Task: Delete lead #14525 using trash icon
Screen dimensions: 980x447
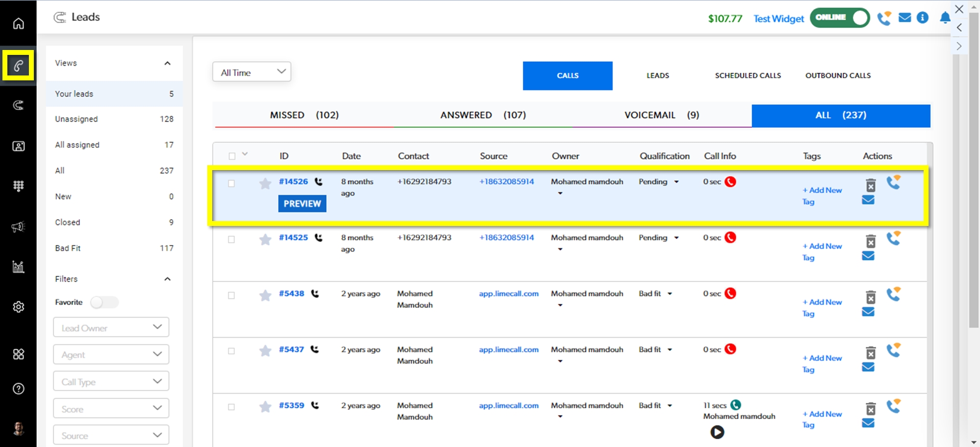Action: tap(870, 241)
